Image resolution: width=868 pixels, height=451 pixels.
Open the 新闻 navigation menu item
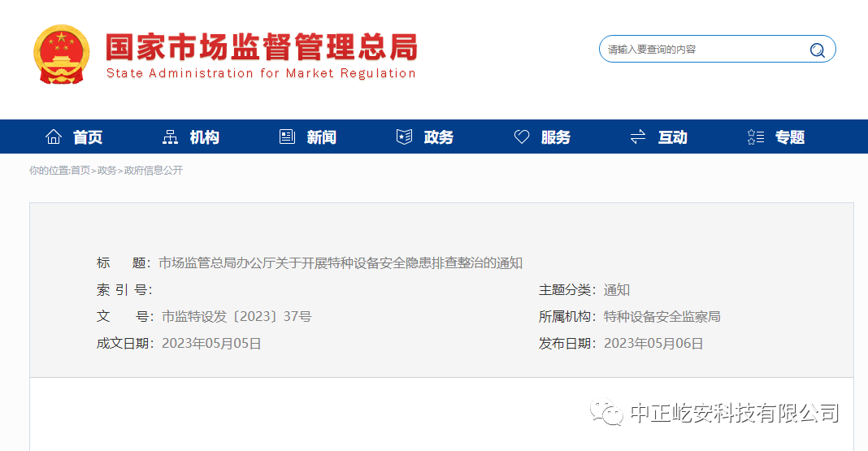[x=322, y=137]
